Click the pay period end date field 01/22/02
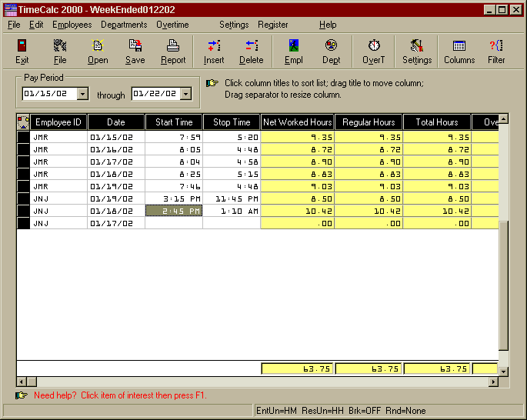The width and height of the screenshot is (527, 420). click(x=156, y=94)
